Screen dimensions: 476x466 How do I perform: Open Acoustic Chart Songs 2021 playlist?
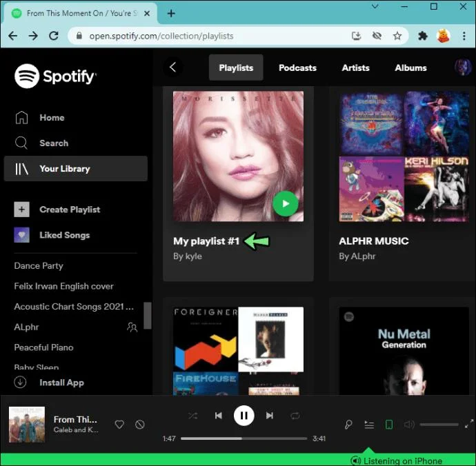click(74, 307)
